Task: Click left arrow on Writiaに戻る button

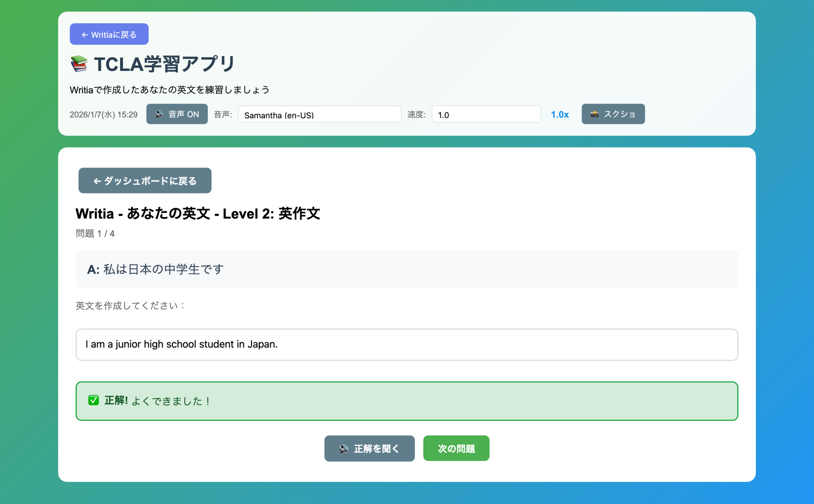Action: click(85, 35)
